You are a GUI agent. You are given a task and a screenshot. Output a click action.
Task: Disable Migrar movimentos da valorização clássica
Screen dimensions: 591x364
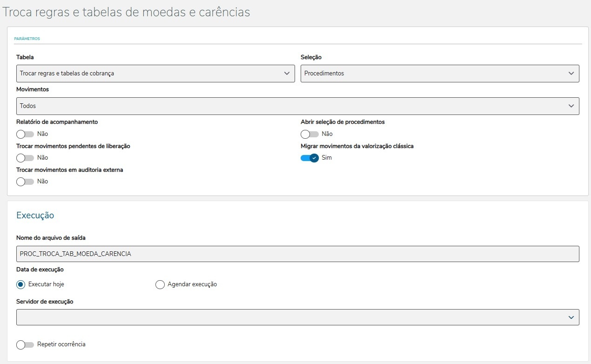[309, 158]
